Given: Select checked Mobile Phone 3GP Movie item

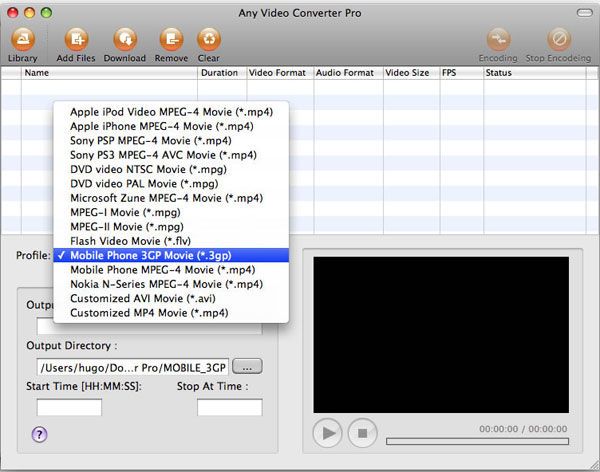Looking at the screenshot, I should [x=171, y=255].
